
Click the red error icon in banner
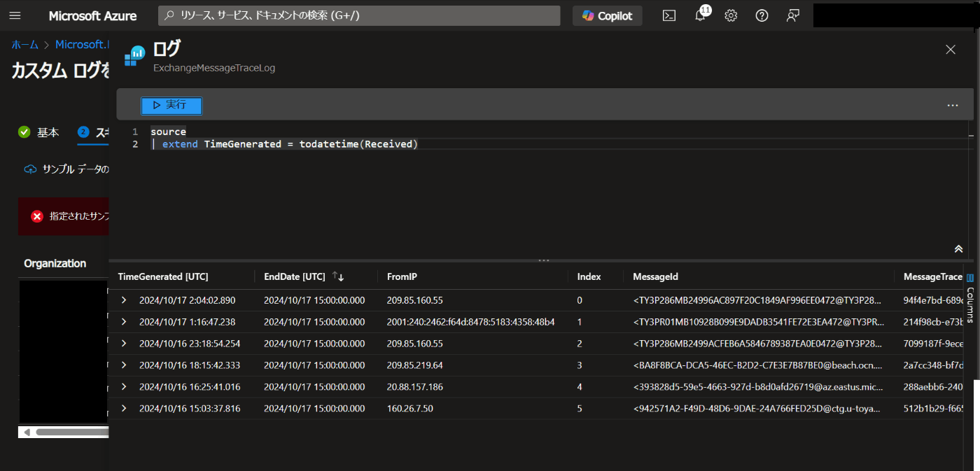coord(37,216)
